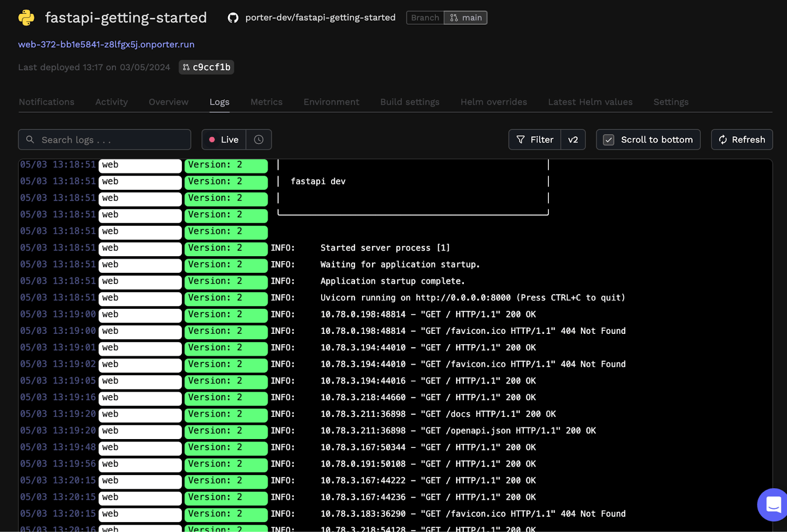Open the chat support bubble
Viewport: 787px width, 532px height.
coord(773,504)
